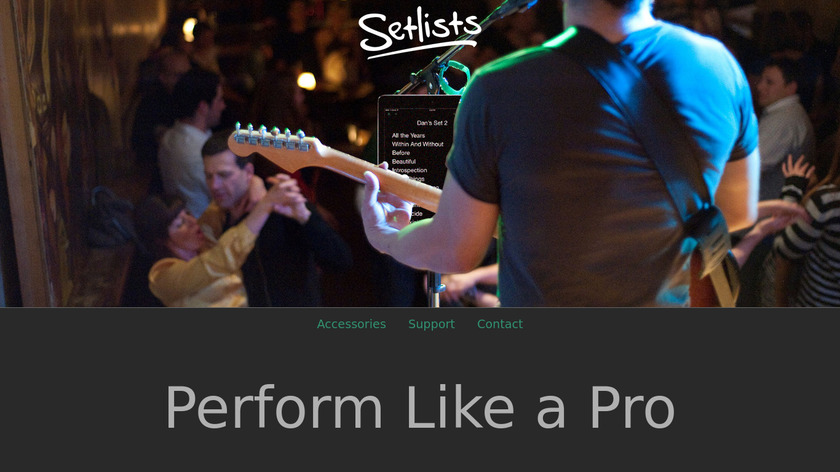This screenshot has height=472, width=840.
Task: Select 'Beautiful' song on the tablet
Action: pyautogui.click(x=403, y=161)
